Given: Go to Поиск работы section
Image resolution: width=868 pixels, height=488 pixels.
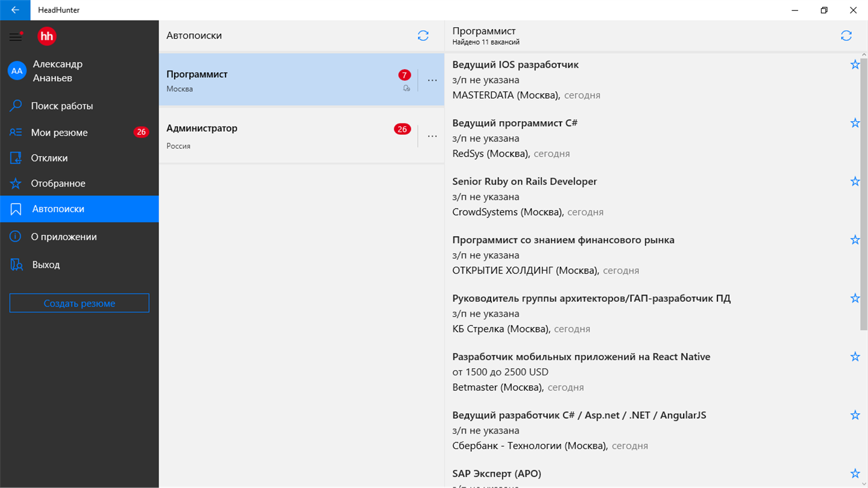Looking at the screenshot, I should click(62, 106).
